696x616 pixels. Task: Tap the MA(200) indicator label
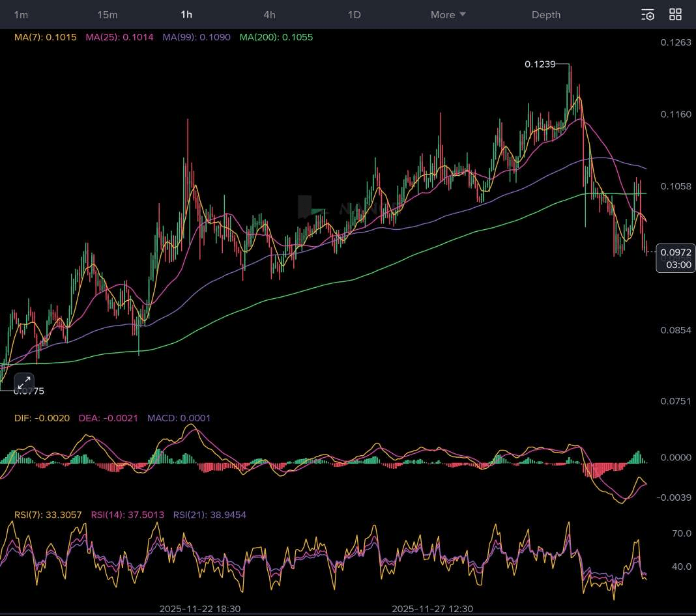pos(276,37)
